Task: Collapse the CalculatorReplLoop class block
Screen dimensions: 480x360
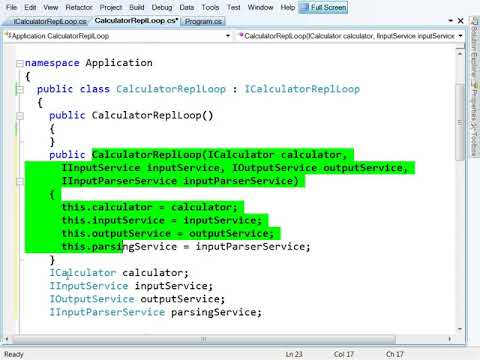Action: 20,90
